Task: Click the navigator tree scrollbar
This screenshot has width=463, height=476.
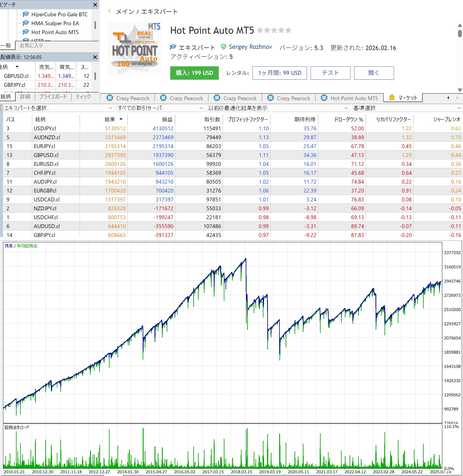Action: tap(95, 25)
